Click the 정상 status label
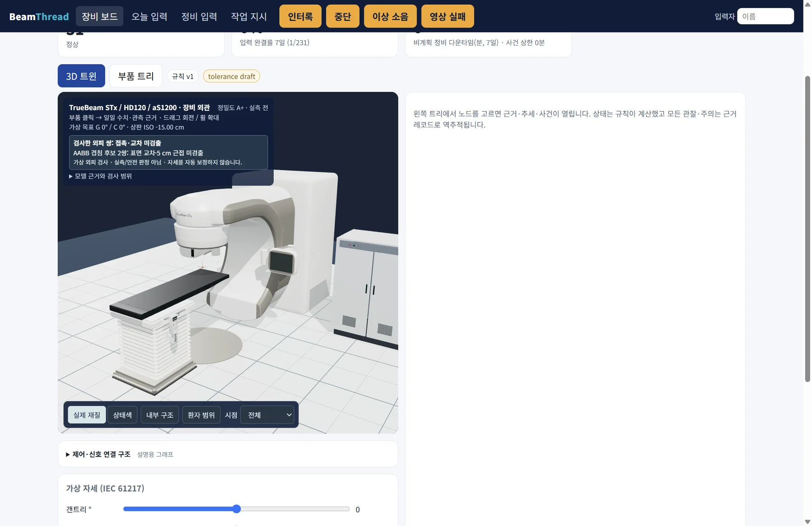This screenshot has width=812, height=526. point(72,44)
